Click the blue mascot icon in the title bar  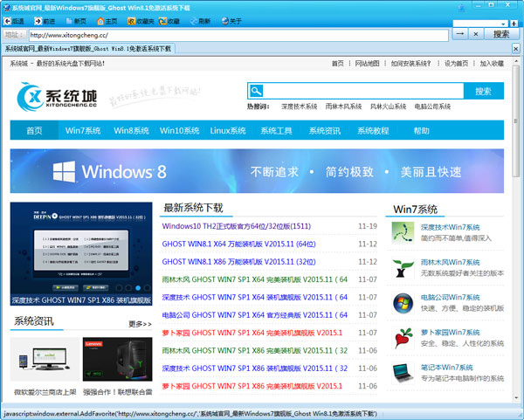pos(461,8)
